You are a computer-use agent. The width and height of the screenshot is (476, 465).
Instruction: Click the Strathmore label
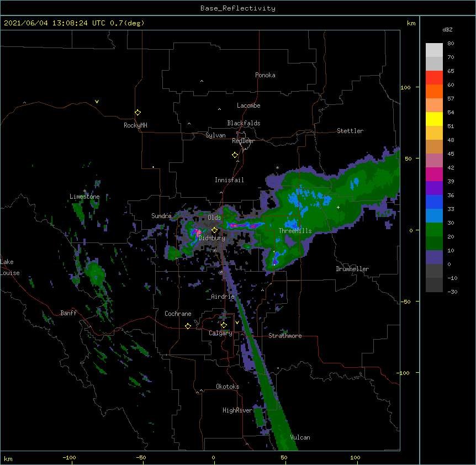(285, 336)
